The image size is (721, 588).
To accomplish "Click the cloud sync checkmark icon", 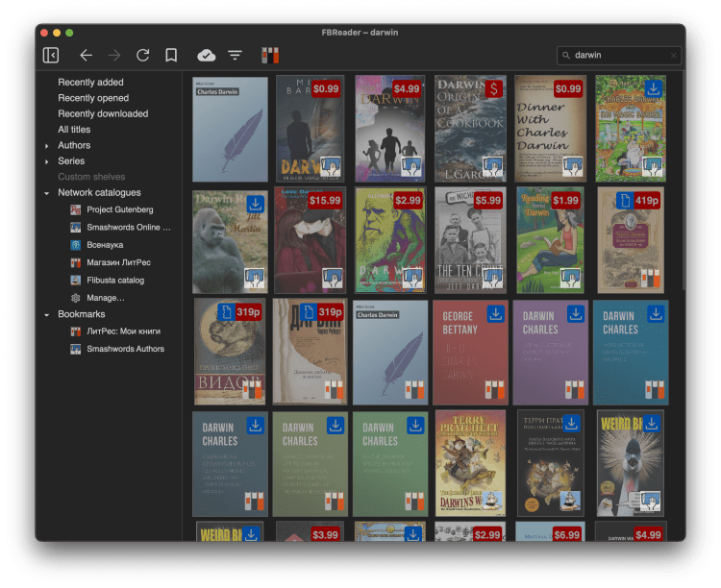I will [x=206, y=56].
